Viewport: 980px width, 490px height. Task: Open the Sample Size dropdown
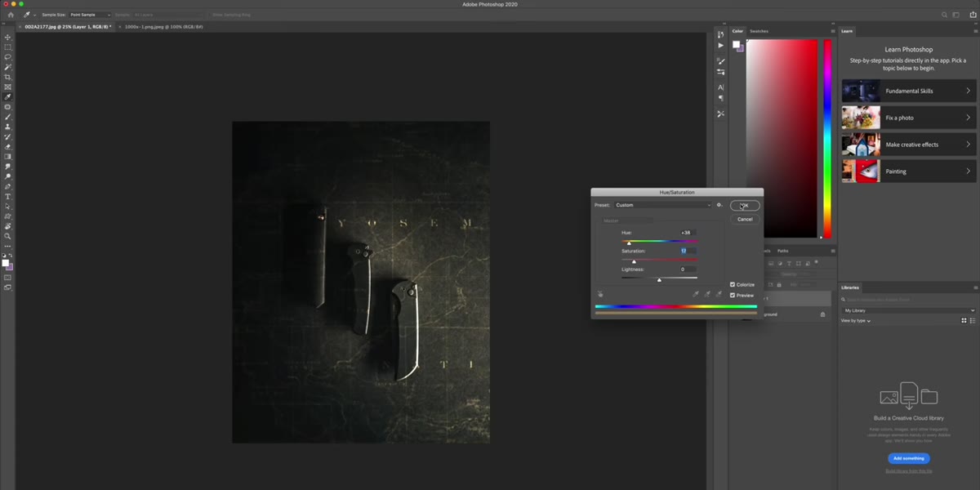89,15
